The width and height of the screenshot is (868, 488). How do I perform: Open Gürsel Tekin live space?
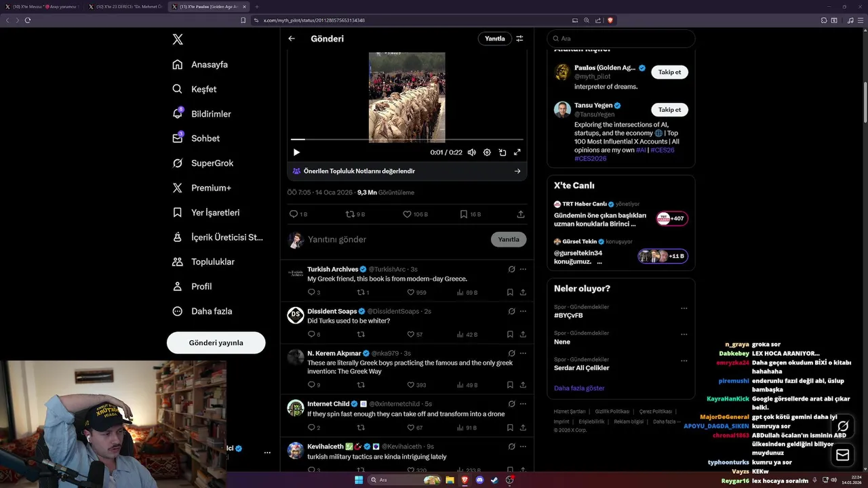click(x=620, y=251)
